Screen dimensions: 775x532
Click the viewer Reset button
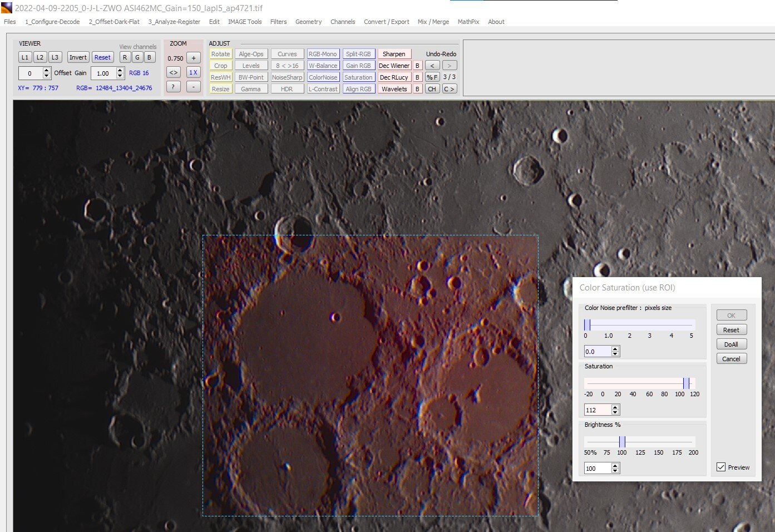[x=102, y=57]
